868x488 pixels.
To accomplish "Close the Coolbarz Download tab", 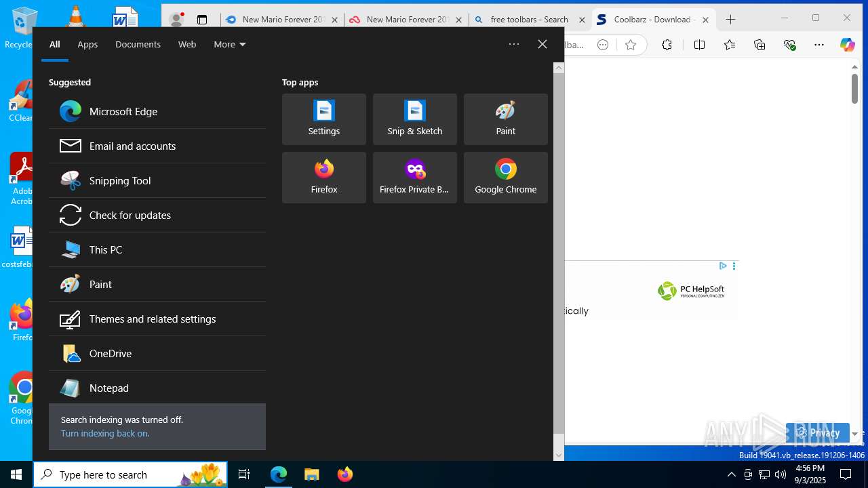I will coord(705,20).
